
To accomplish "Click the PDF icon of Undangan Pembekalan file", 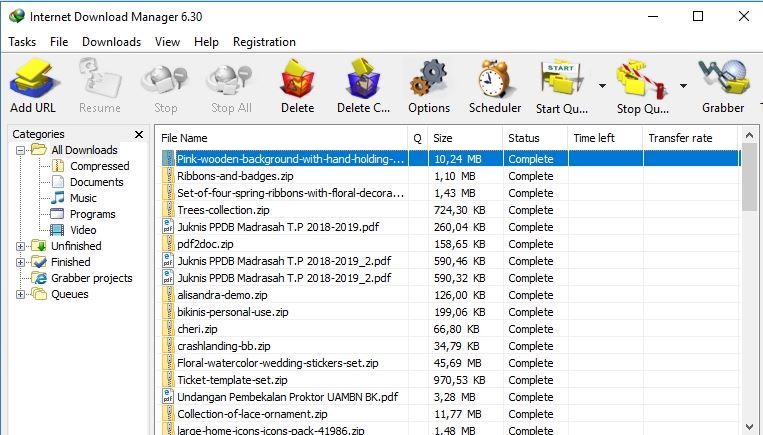I will pyautogui.click(x=168, y=397).
